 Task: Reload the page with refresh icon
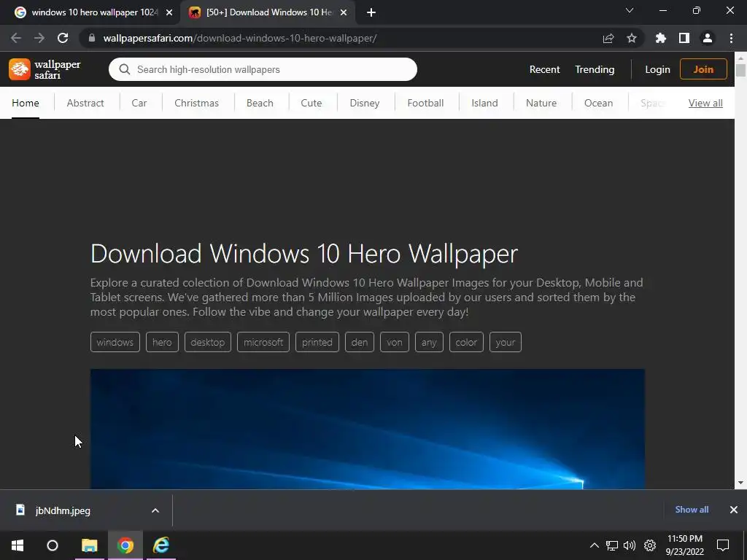(63, 38)
